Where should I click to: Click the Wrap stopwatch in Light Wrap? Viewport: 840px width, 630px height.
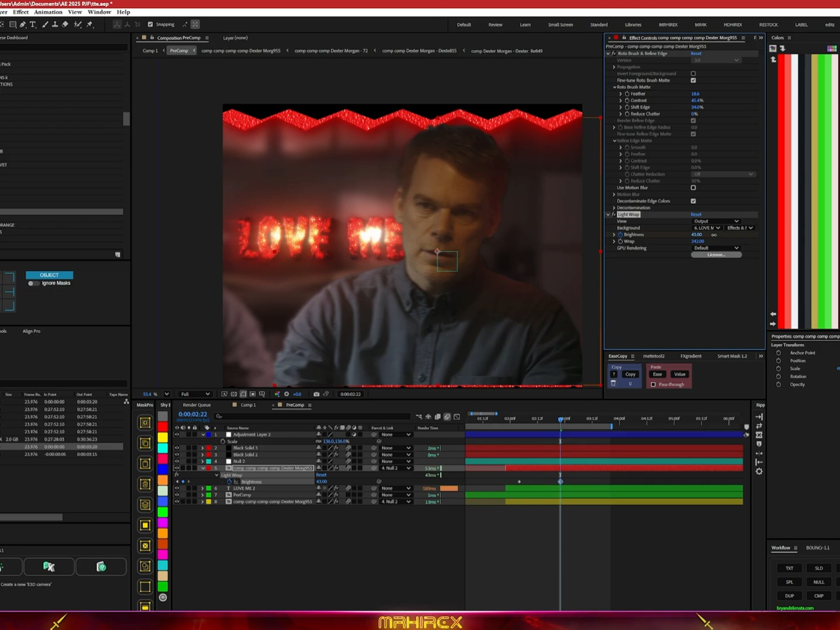click(x=620, y=241)
